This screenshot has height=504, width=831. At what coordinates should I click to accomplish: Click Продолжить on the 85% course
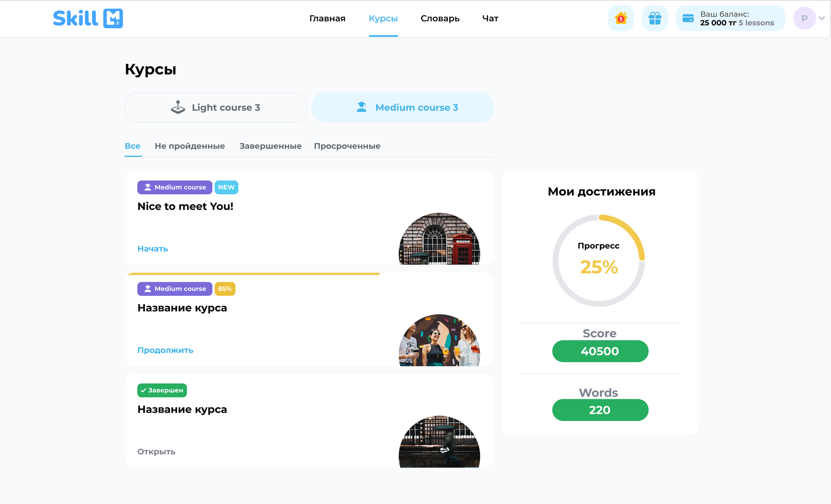165,350
